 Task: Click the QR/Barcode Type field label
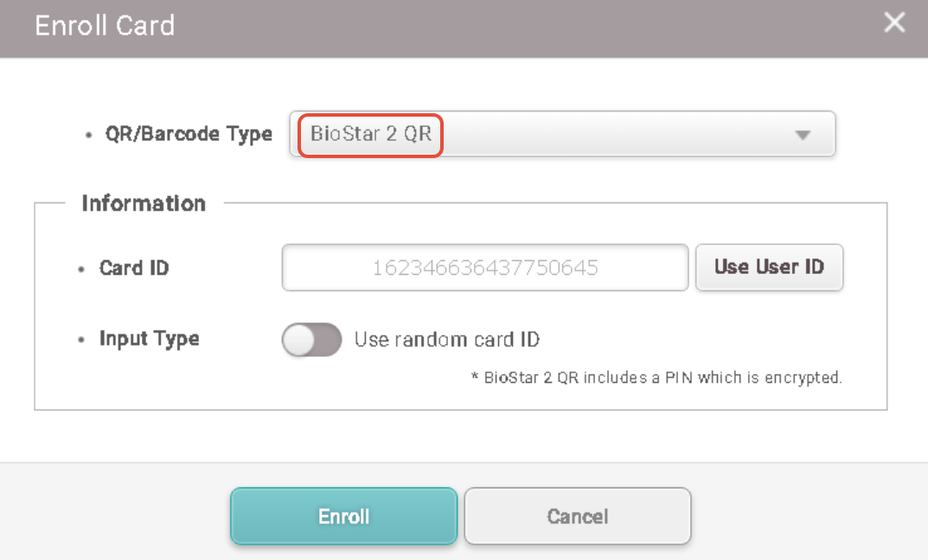[189, 135]
